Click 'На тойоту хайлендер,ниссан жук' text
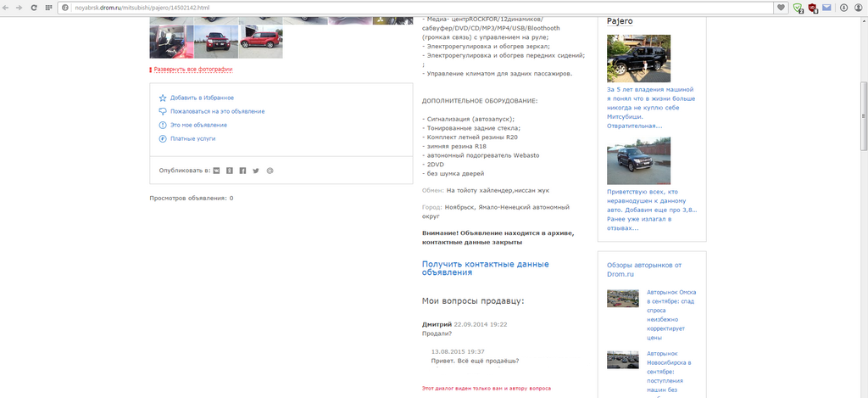Screen dimensions: 868x398 498,190
